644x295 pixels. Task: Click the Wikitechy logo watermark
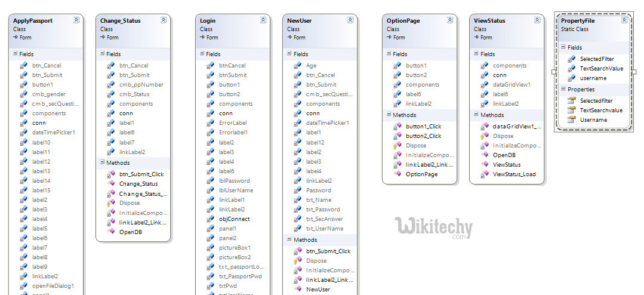(433, 228)
